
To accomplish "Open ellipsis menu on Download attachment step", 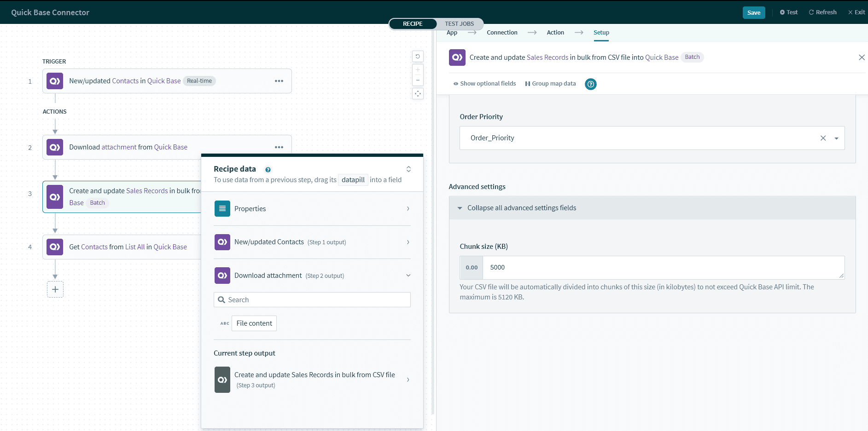I will (x=279, y=147).
